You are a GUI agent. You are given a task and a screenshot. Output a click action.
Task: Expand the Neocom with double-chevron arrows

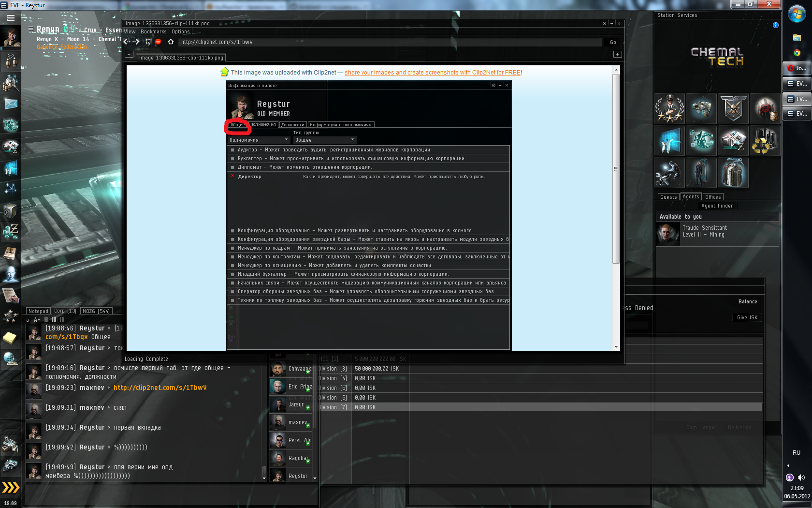11,487
